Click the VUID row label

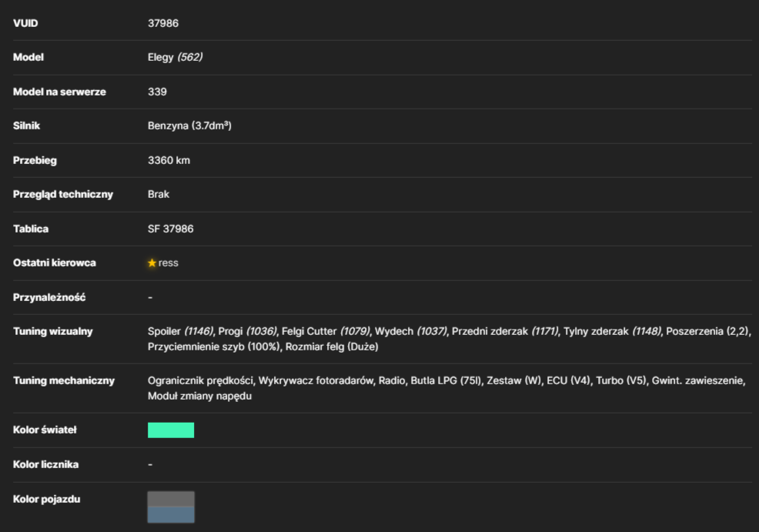[x=25, y=23]
